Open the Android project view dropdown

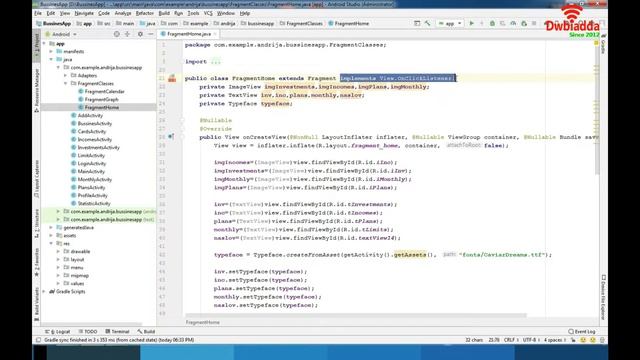[61, 34]
